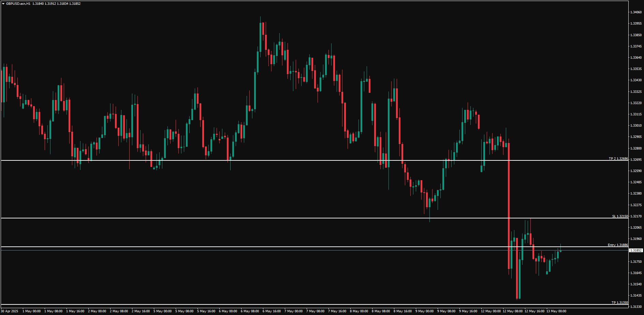This screenshot has width=644, height=315.
Task: Click the Entry 1.31886 line label
Action: 618,245
